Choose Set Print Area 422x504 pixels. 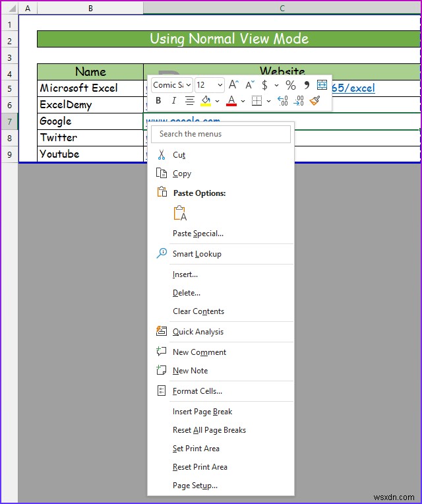pyautogui.click(x=221, y=449)
